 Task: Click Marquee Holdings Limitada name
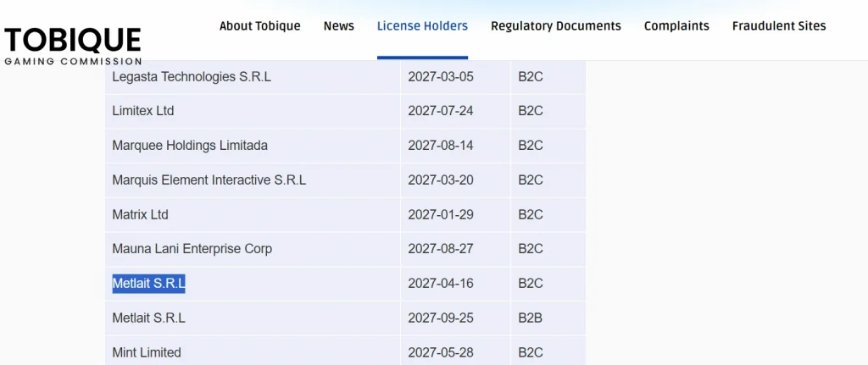pyautogui.click(x=190, y=146)
